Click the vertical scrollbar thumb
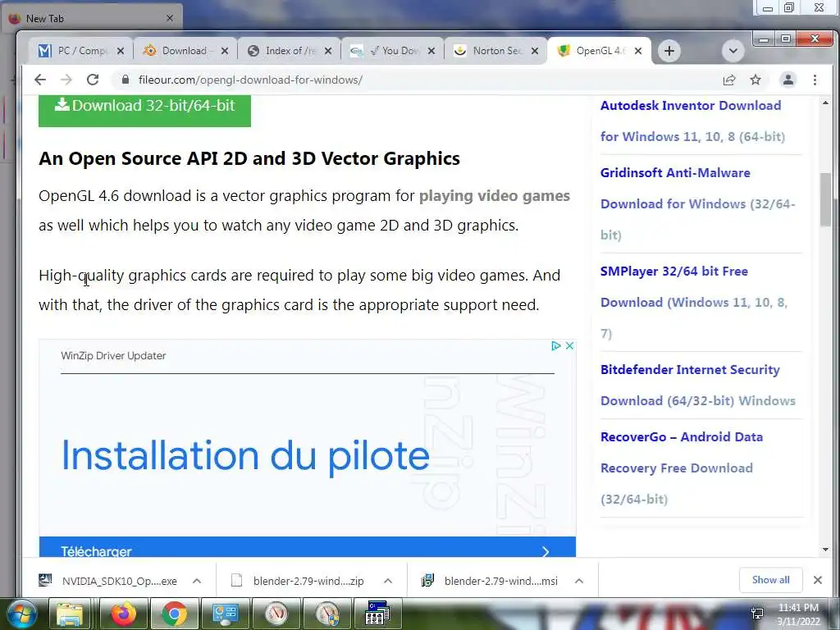Image resolution: width=840 pixels, height=630 pixels. pos(825,199)
